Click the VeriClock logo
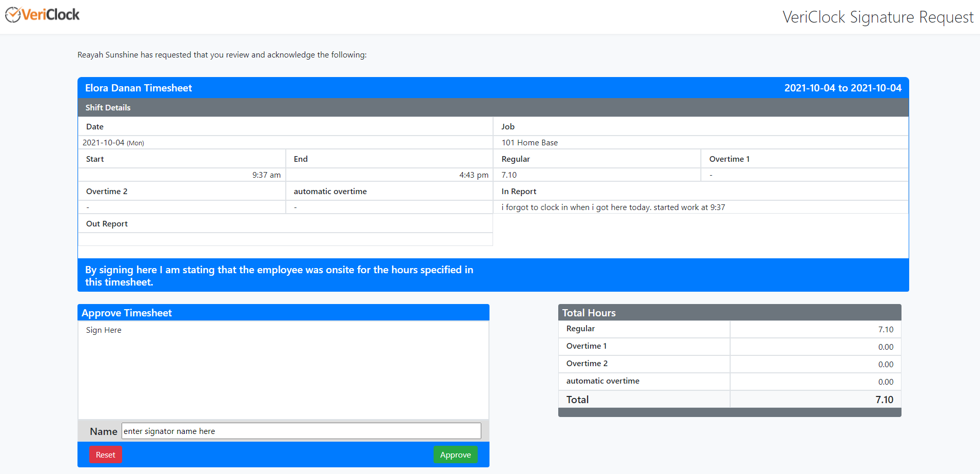Viewport: 980px width, 474px height. (43, 15)
